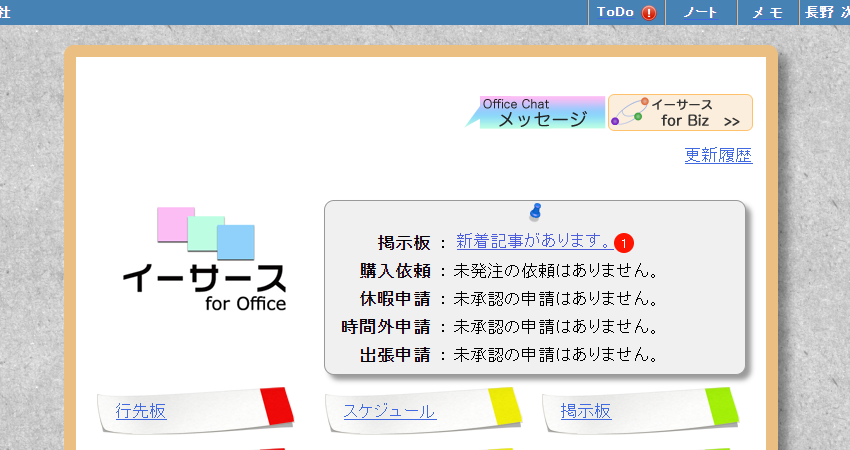The height and width of the screenshot is (450, 850).
Task: Click the red ToDo alert icon
Action: pyautogui.click(x=649, y=12)
